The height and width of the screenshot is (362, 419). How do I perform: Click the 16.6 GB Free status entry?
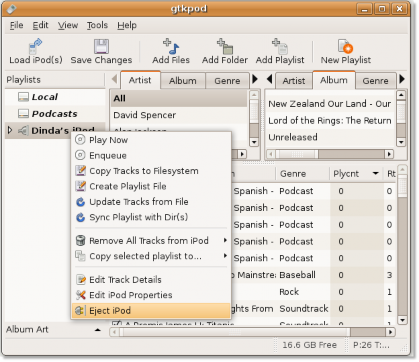coord(309,345)
